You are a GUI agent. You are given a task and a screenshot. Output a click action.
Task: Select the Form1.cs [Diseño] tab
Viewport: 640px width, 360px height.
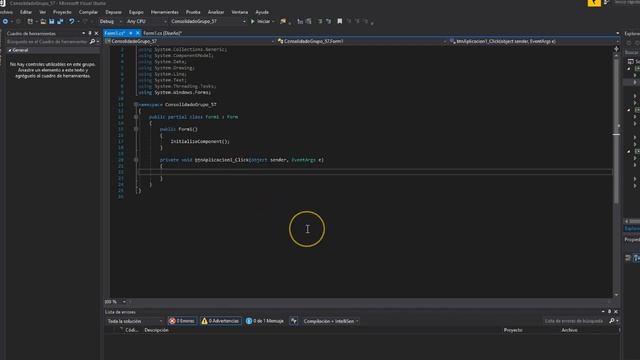pyautogui.click(x=162, y=33)
